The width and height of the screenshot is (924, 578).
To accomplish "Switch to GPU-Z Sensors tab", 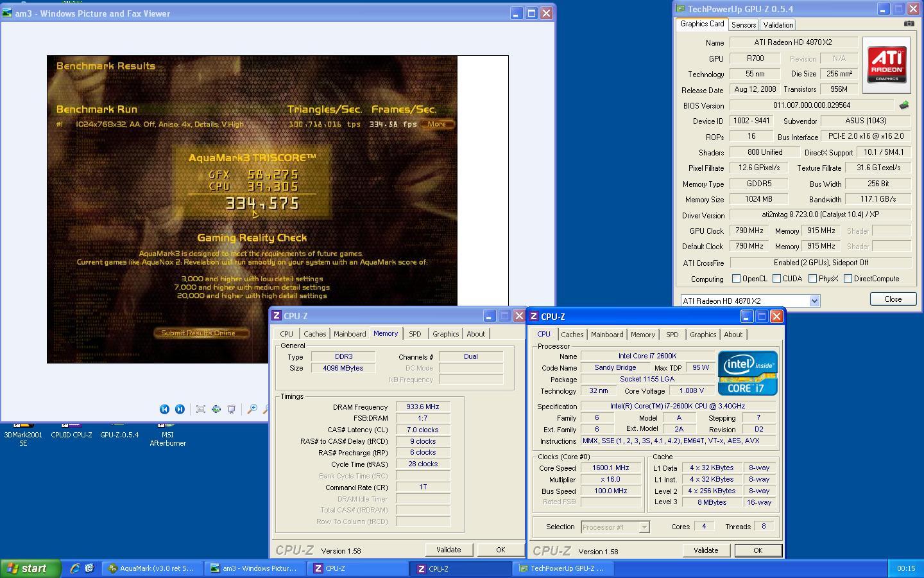I will [743, 25].
